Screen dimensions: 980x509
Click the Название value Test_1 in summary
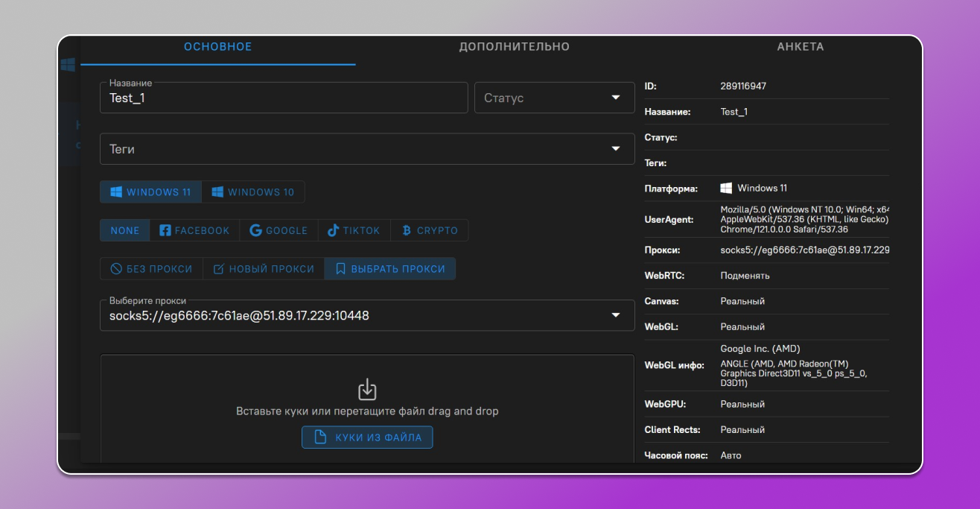tap(734, 112)
